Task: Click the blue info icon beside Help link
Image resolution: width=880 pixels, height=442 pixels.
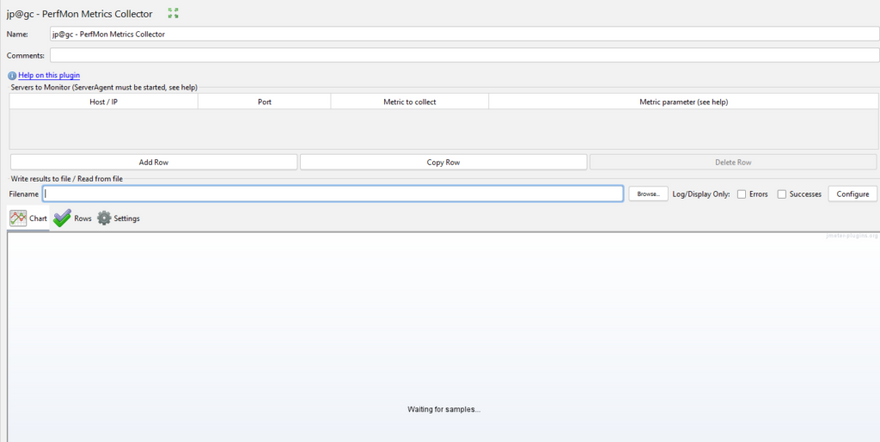Action: coord(12,75)
